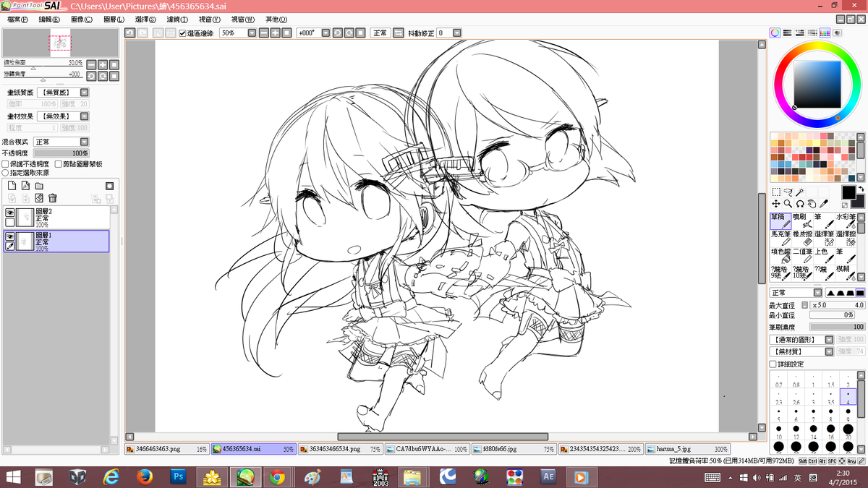Open Firefox from the Windows taskbar
868x488 pixels.
(x=144, y=477)
